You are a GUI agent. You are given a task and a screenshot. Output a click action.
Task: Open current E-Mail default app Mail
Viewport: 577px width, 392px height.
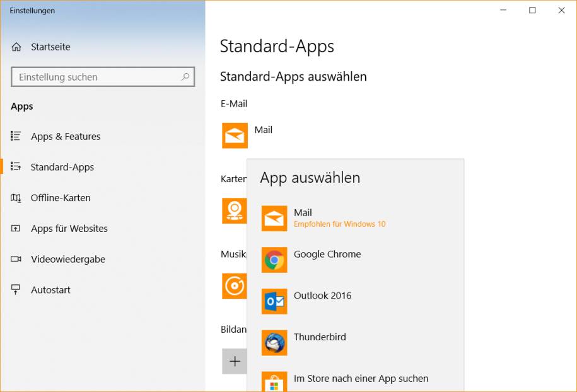[235, 135]
